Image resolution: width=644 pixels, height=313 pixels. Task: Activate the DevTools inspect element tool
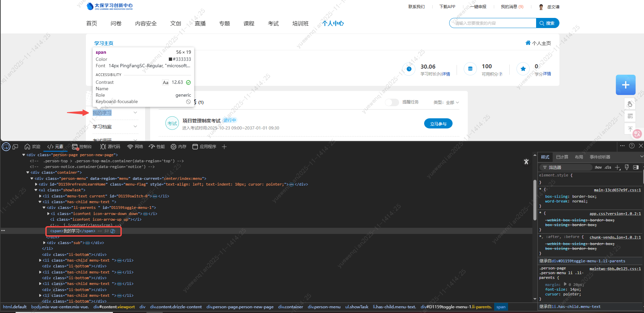[6, 146]
